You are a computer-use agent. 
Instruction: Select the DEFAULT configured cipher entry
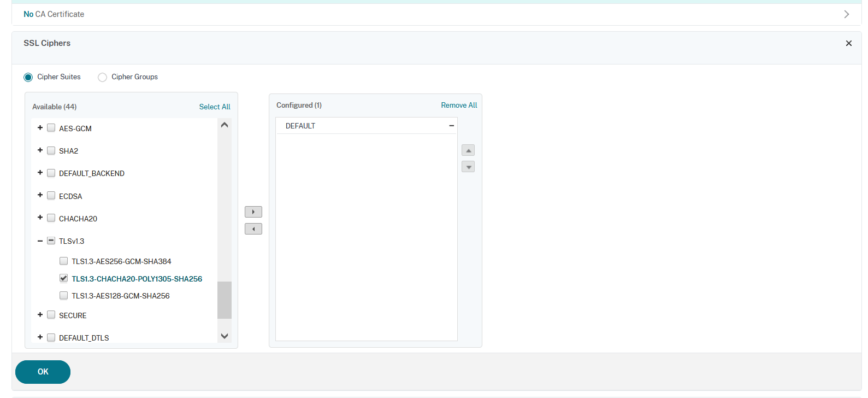(x=366, y=126)
